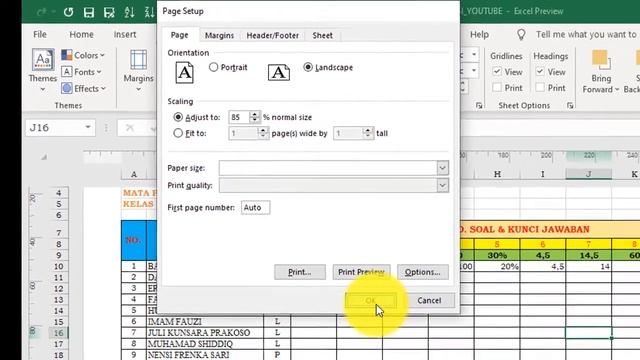The height and width of the screenshot is (360, 640).
Task: Toggle Gridlines Print checkbox
Action: click(497, 87)
